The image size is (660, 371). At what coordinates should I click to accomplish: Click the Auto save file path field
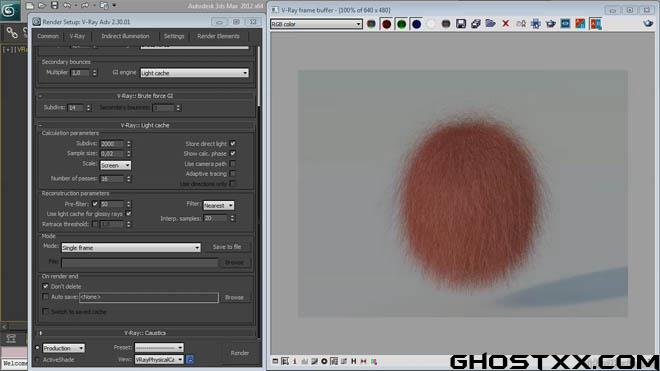(x=149, y=297)
